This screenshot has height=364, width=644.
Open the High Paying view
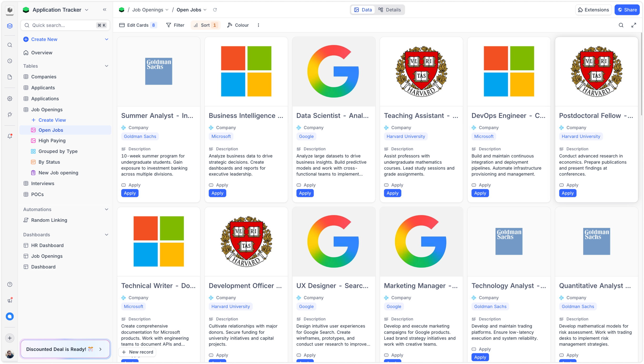52,141
